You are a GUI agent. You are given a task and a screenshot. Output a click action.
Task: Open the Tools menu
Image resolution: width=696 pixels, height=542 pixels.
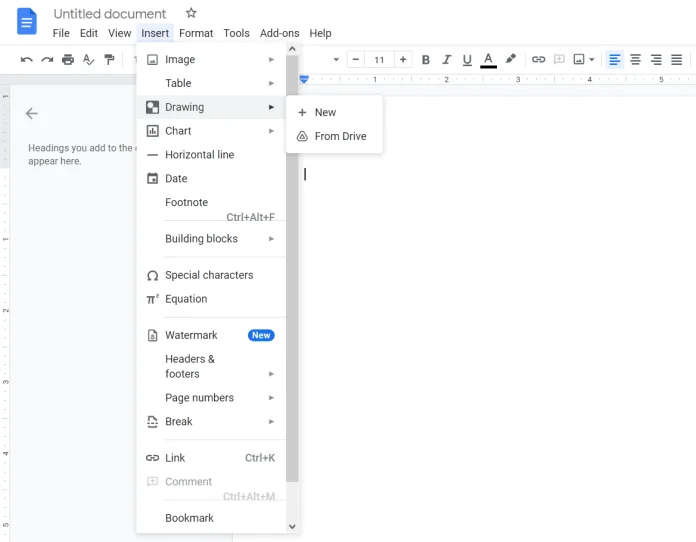coord(236,33)
